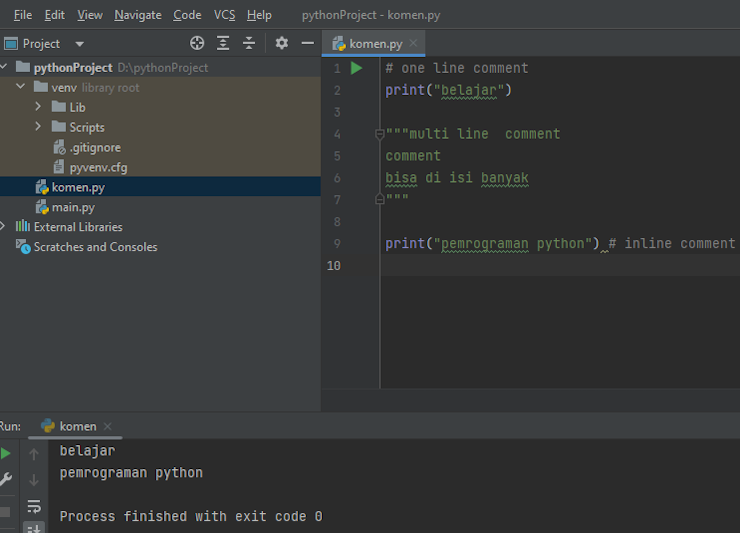Click the '# inline comment' text on line 9
Viewport: 740px width, 533px height.
point(672,244)
